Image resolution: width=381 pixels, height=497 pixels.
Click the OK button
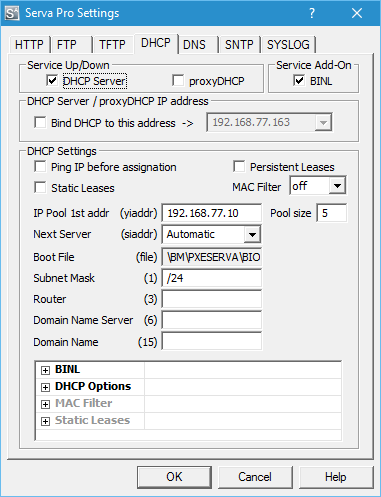[174, 477]
